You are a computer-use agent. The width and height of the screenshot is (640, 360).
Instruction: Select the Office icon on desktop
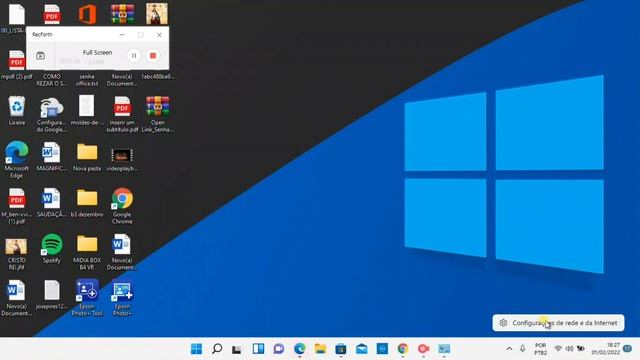[x=87, y=14]
